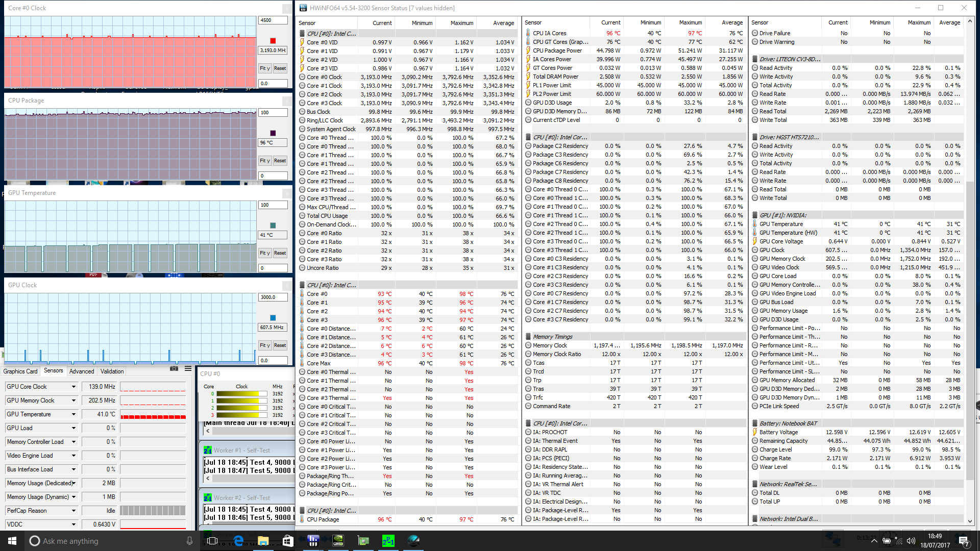Switch to Prime95 via its taskbar icon

(x=388, y=541)
